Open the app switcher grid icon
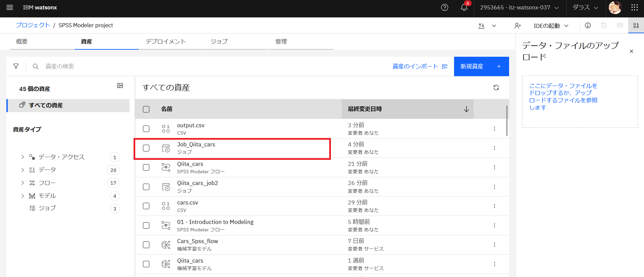Image resolution: width=644 pixels, height=277 pixels. coord(635,7)
